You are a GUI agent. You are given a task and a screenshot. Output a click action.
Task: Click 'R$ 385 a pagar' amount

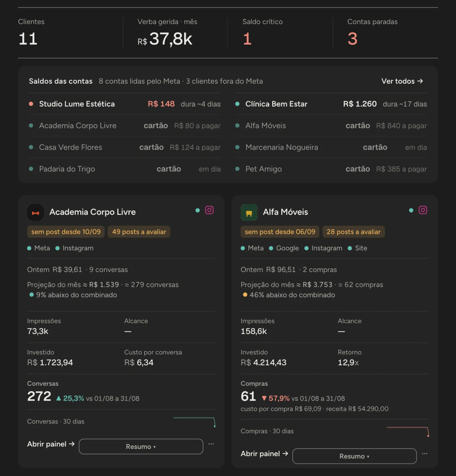pos(401,169)
